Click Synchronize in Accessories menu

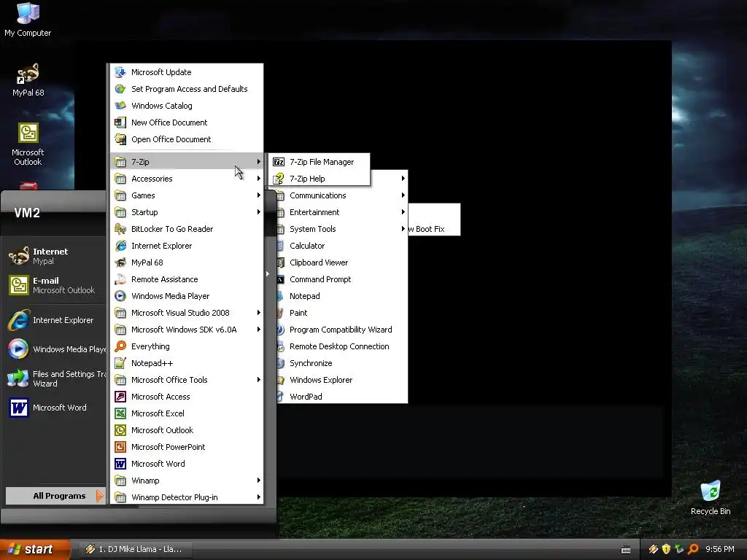pyautogui.click(x=342, y=363)
